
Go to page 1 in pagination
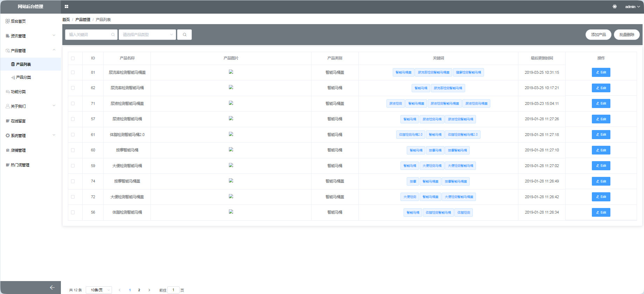130,290
